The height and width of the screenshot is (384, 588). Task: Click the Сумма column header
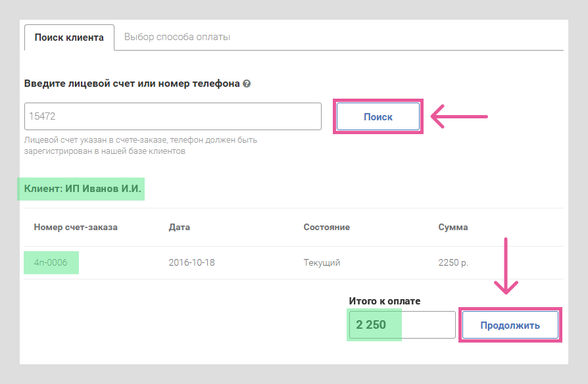coord(453,228)
